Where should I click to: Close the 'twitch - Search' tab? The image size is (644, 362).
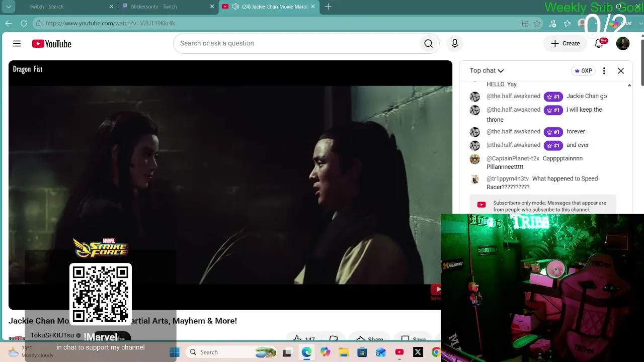point(111,7)
